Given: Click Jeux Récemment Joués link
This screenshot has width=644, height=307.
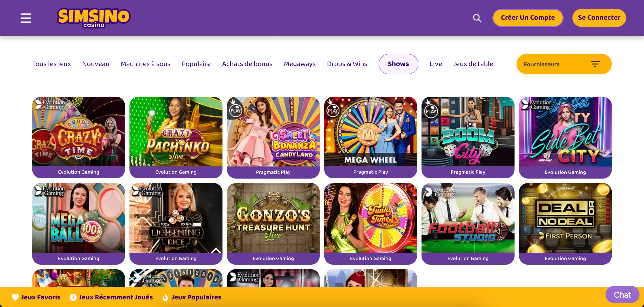Looking at the screenshot, I should coord(116,297).
